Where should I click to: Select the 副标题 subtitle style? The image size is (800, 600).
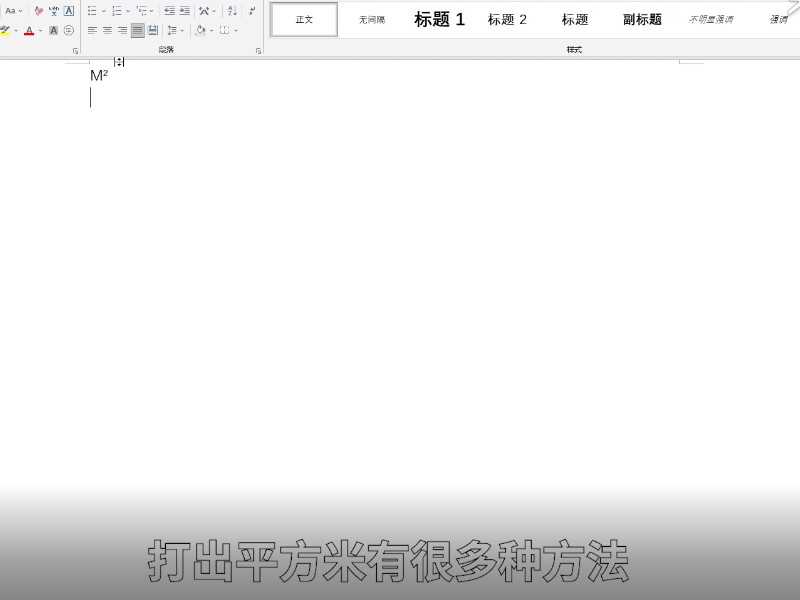coord(639,19)
